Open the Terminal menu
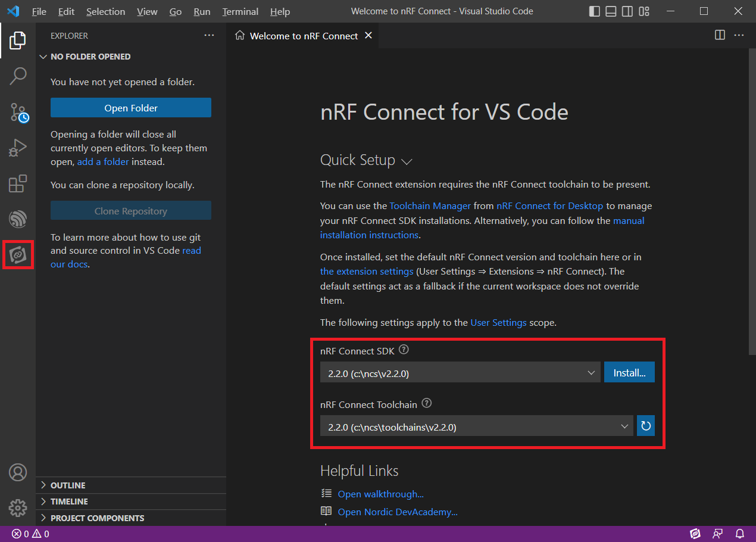Image resolution: width=756 pixels, height=542 pixels. 240,11
